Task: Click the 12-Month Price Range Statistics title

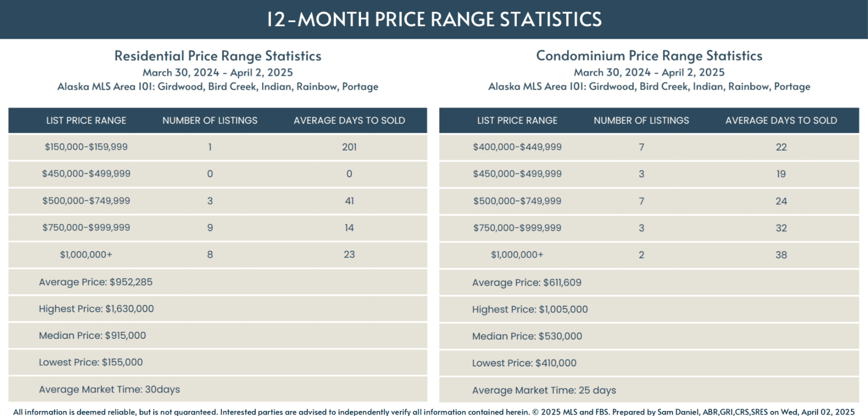Action: (x=434, y=20)
